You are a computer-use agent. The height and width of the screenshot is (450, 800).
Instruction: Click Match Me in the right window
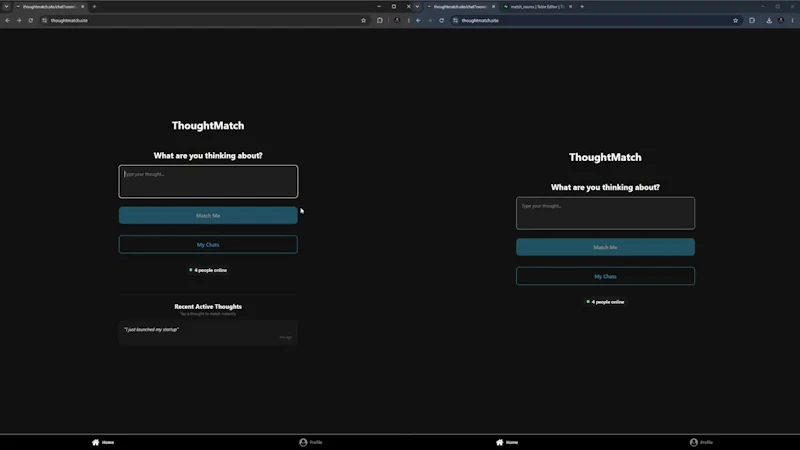[605, 247]
